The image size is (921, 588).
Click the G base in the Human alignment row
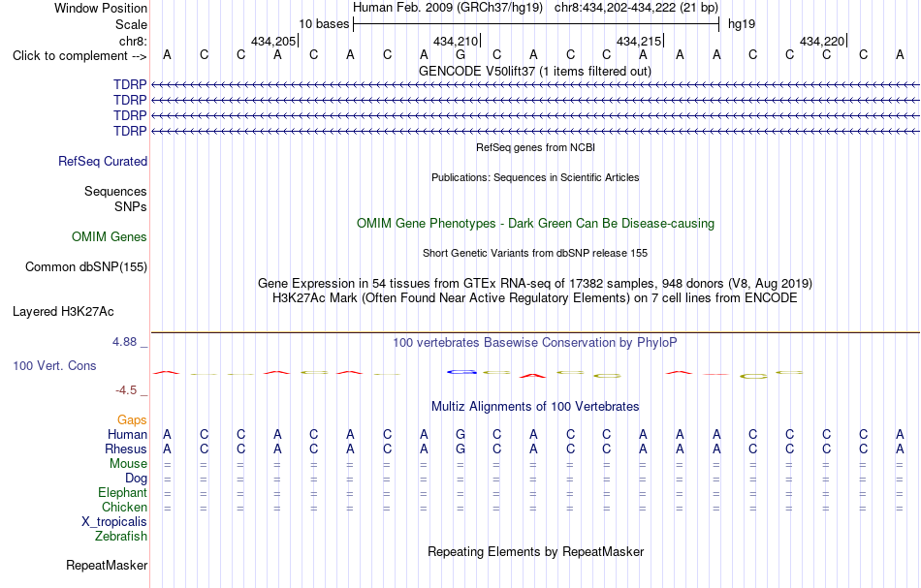(x=460, y=435)
